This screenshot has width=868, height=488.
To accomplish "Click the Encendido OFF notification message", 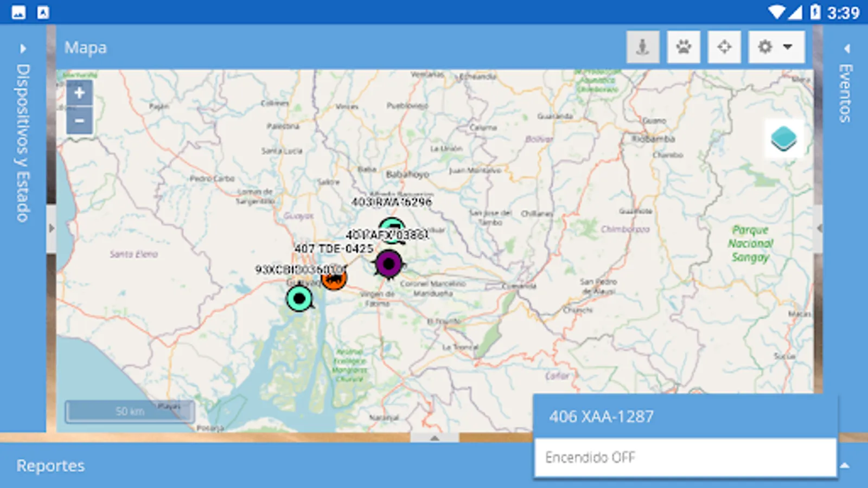I will [x=590, y=458].
